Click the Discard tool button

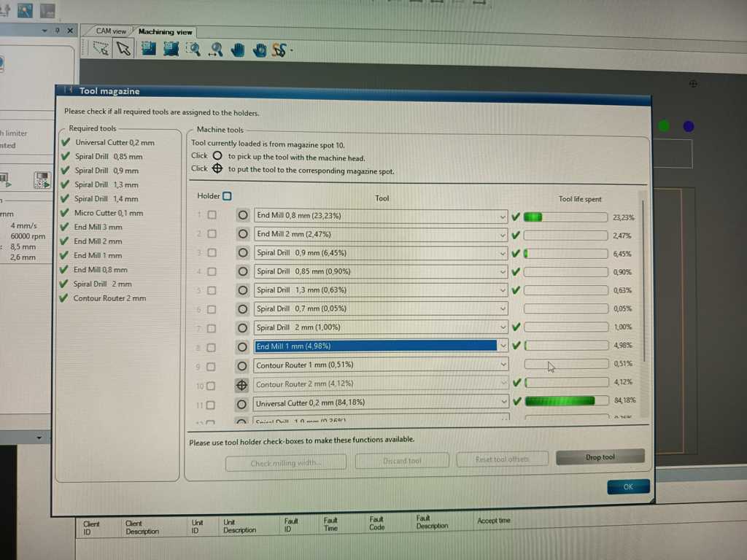pos(402,461)
